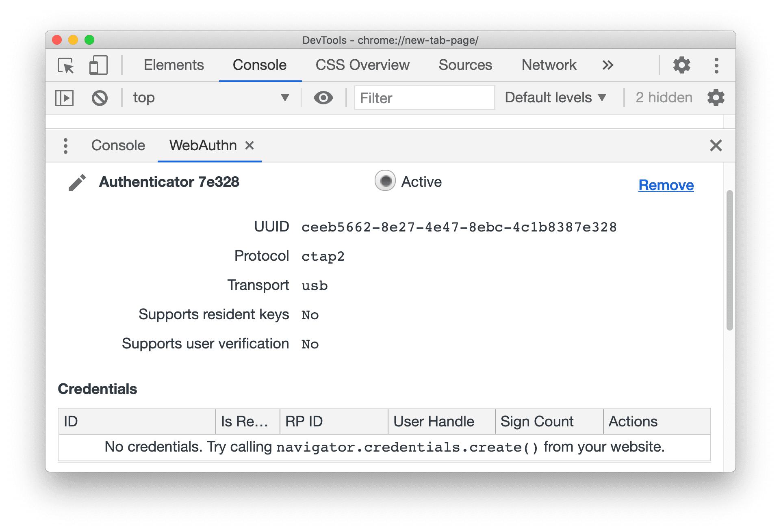Image resolution: width=781 pixels, height=532 pixels.
Task: Click the inspect/cursor tool icon
Action: pyautogui.click(x=66, y=65)
